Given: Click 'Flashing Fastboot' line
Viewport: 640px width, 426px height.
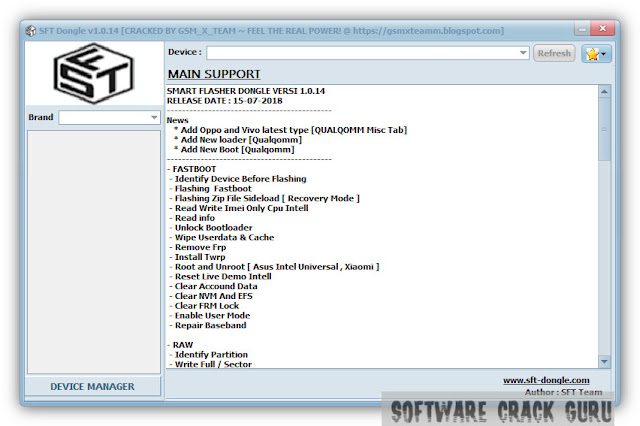Looking at the screenshot, I should click(213, 189).
